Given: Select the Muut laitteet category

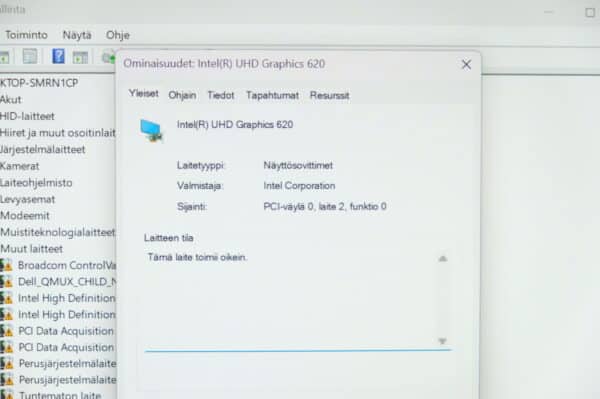Looking at the screenshot, I should coord(31,249).
